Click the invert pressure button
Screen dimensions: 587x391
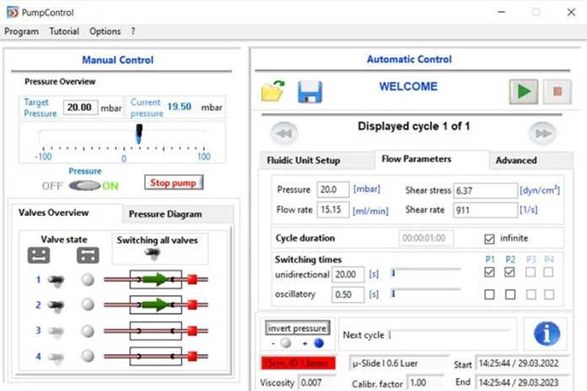tap(297, 328)
